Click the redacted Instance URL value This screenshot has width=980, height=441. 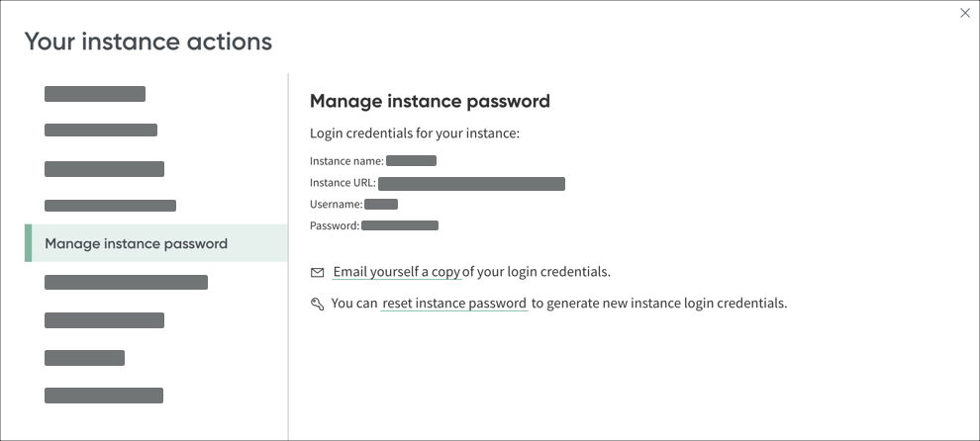(x=471, y=183)
